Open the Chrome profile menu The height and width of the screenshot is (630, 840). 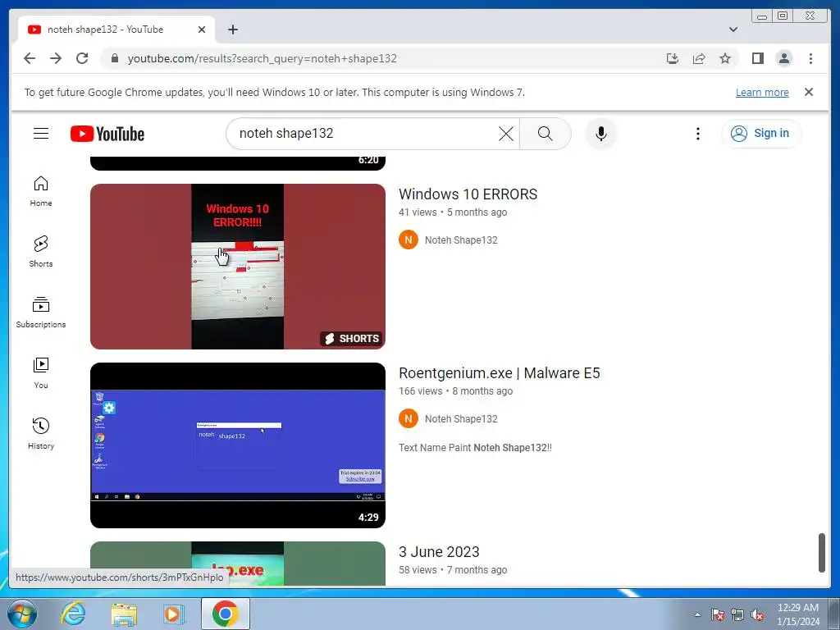(783, 58)
